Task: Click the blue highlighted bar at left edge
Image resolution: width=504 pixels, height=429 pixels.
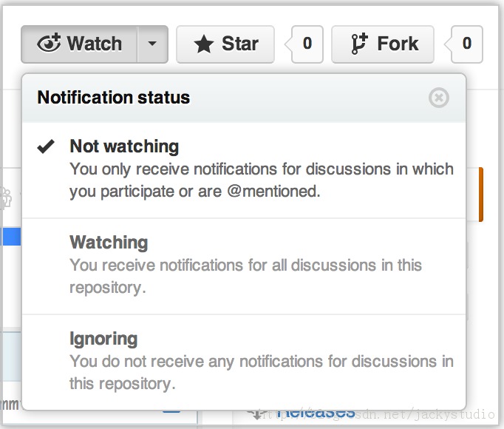Action: [10, 237]
